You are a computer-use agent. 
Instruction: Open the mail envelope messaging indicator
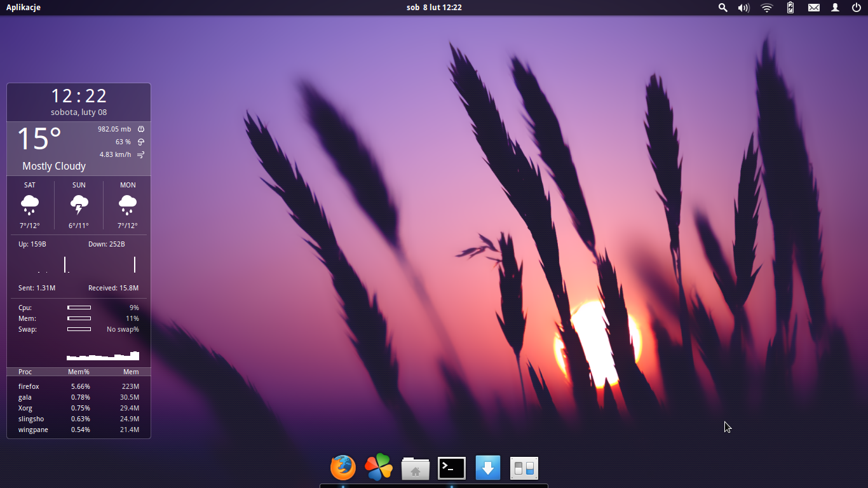(x=814, y=8)
